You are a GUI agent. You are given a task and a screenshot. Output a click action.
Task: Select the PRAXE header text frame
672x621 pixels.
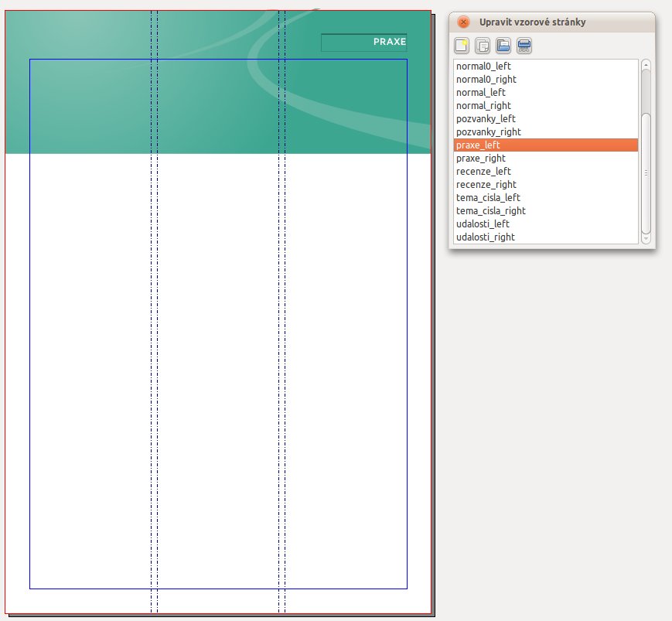[364, 43]
